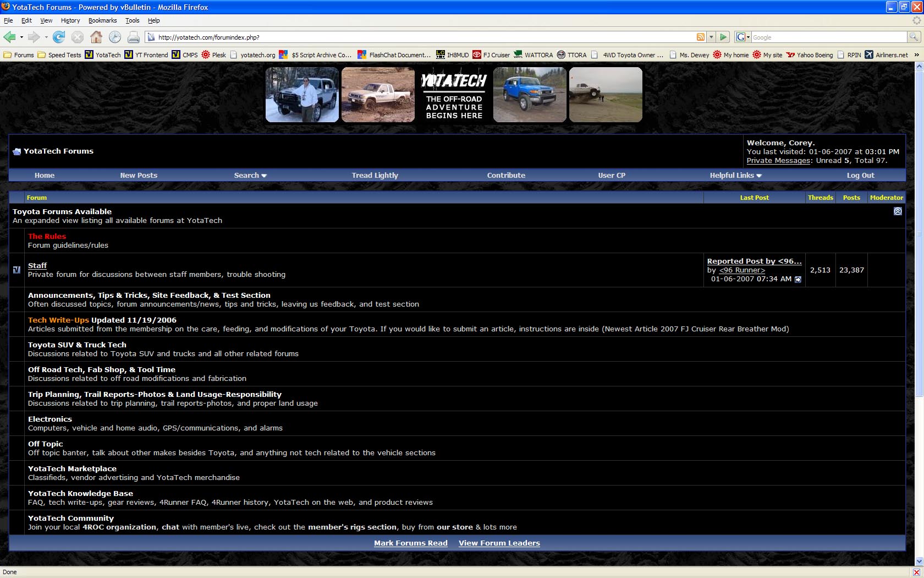
Task: Open the Bookmarks menu
Action: (x=102, y=20)
